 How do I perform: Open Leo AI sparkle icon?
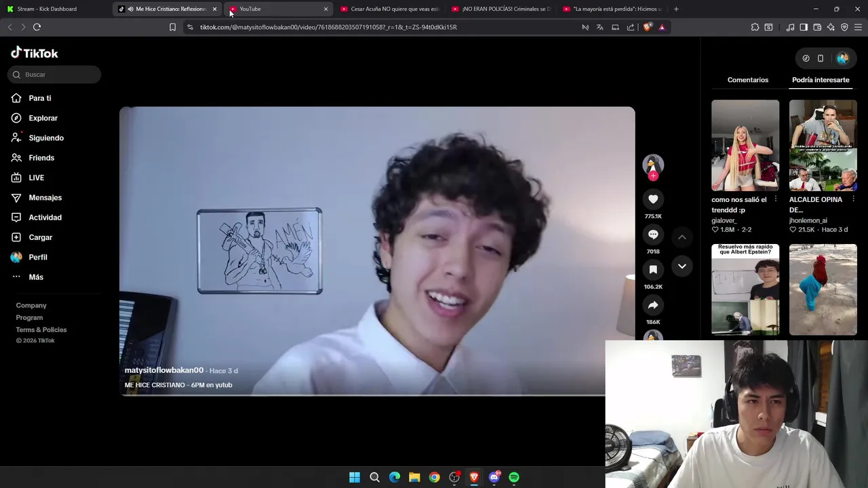click(831, 27)
